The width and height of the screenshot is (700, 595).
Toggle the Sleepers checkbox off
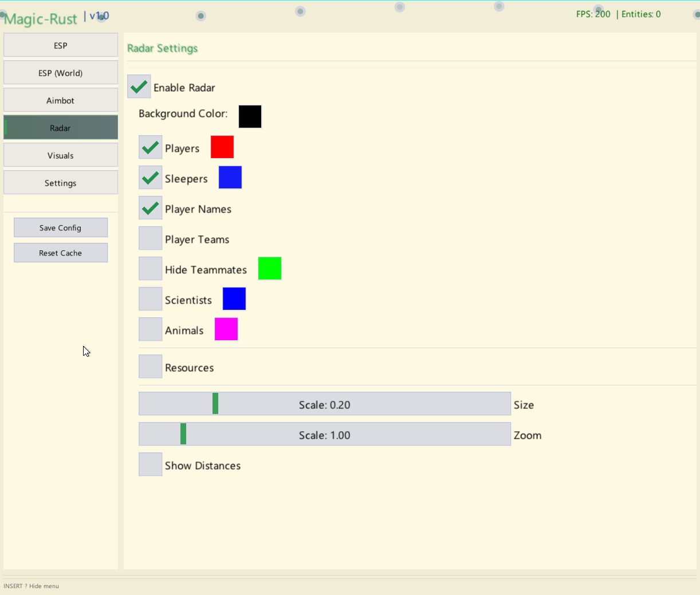point(150,178)
